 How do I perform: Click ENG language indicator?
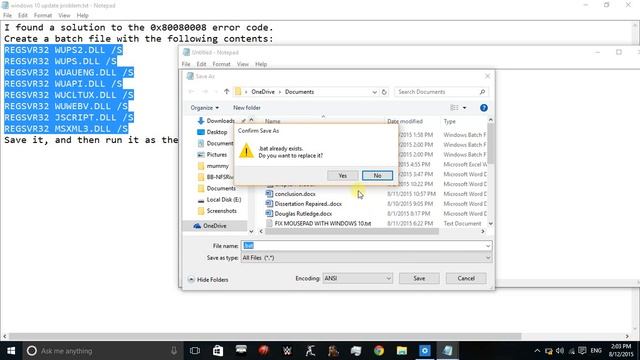[596, 351]
